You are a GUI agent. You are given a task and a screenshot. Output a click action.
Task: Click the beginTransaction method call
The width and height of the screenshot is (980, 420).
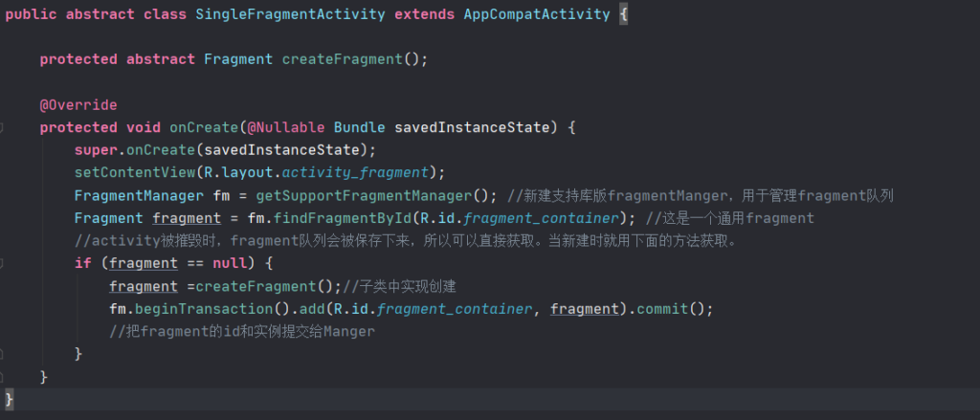pyautogui.click(x=205, y=309)
